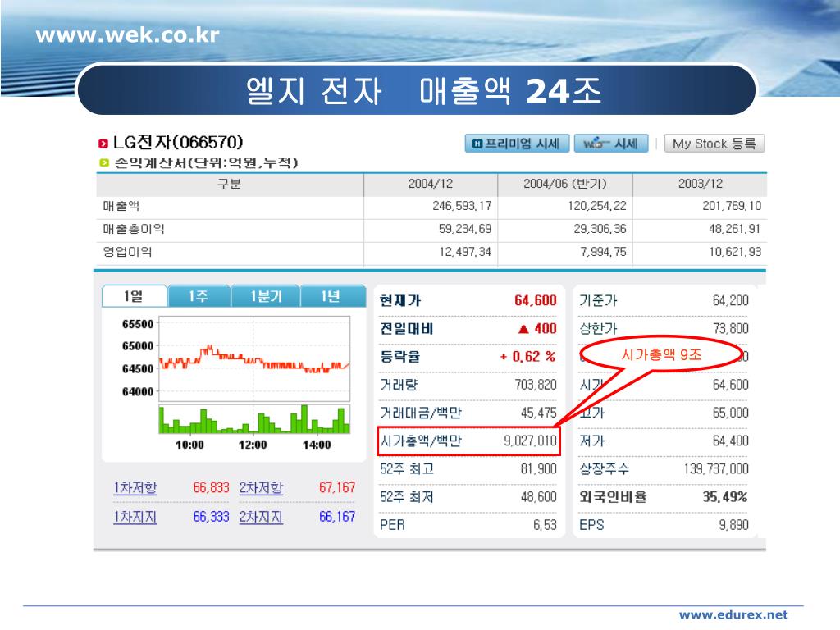Click value 48,261.91

coord(735,229)
